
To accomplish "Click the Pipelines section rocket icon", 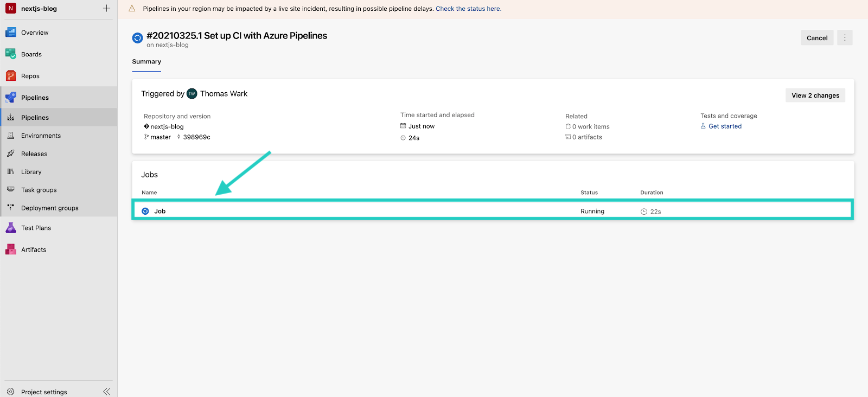I will pos(11,98).
